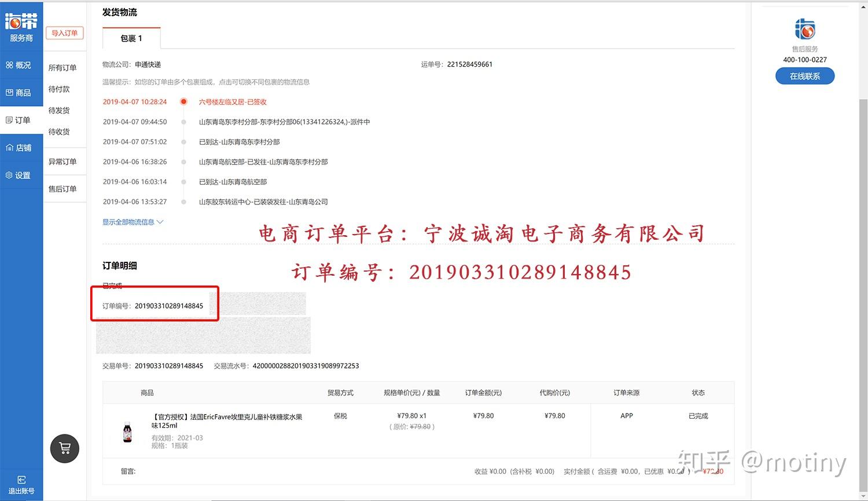This screenshot has width=868, height=501.
Task: Filter orders by 待收货
Action: tap(59, 132)
